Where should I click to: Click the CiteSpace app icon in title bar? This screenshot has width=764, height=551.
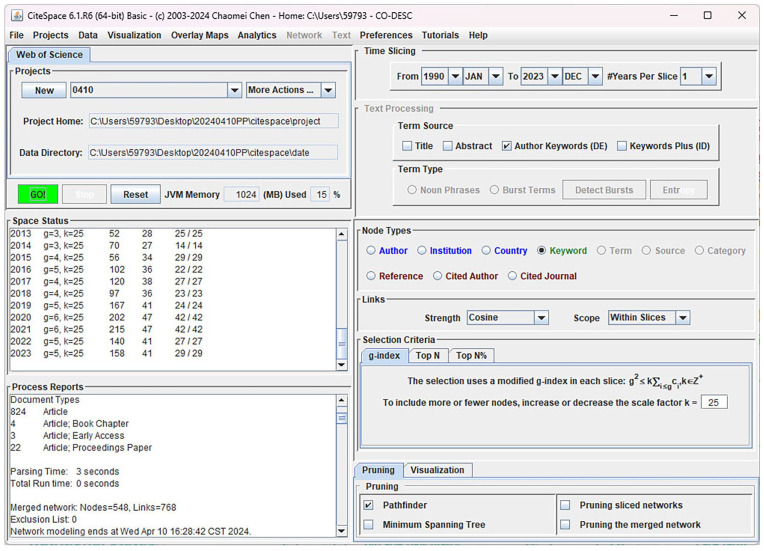click(17, 16)
